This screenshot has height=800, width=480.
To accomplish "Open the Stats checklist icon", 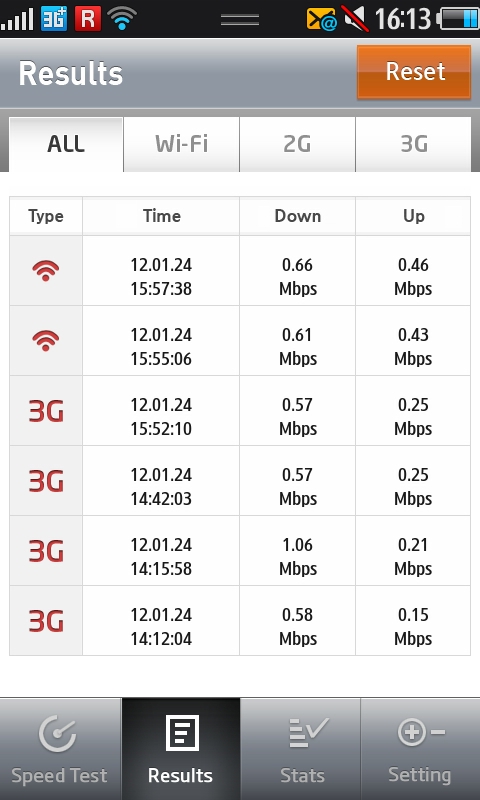I will [309, 733].
